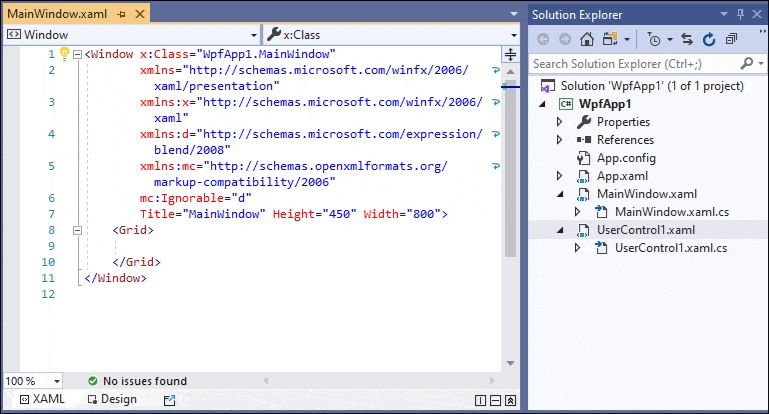Open the Window element dropdown

pos(254,35)
